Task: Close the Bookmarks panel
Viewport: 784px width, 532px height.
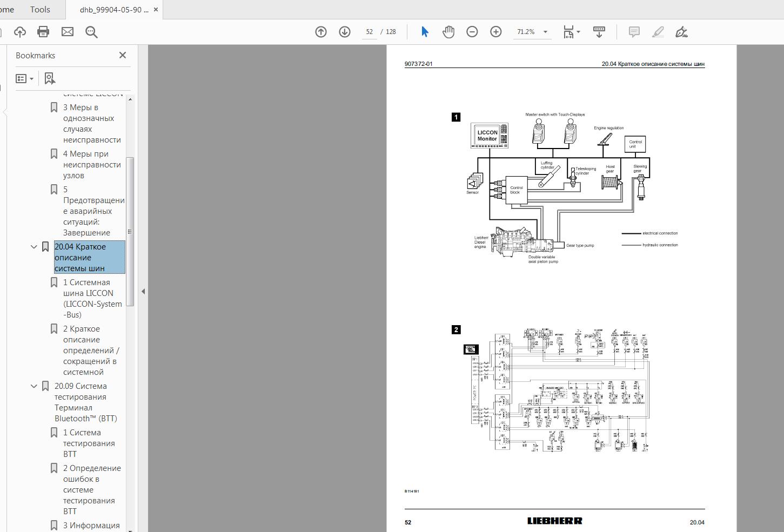Action: 123,55
